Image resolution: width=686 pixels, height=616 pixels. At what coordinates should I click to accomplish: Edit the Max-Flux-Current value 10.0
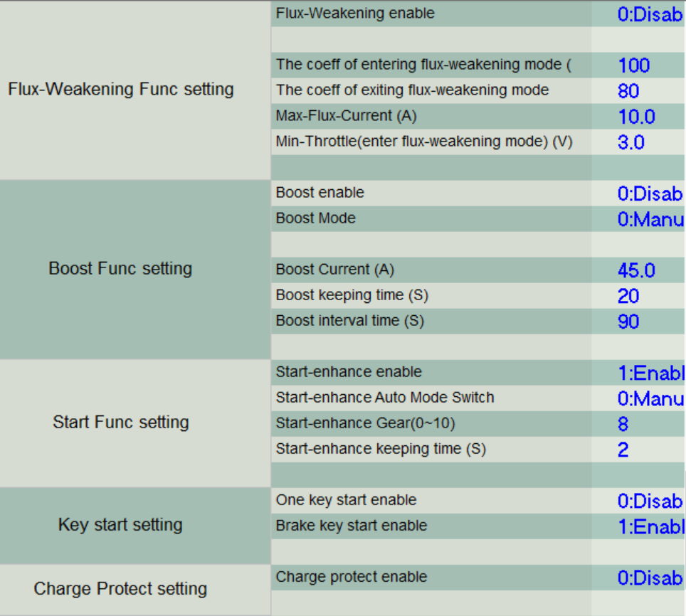(636, 117)
